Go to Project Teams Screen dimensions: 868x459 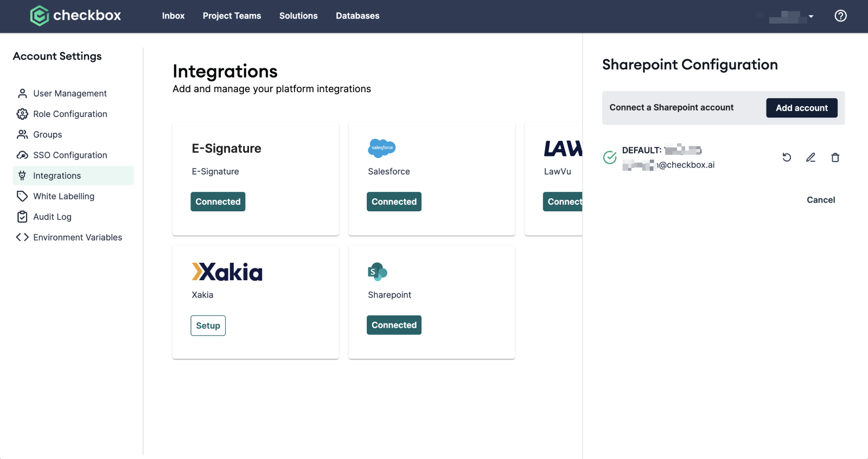point(232,16)
